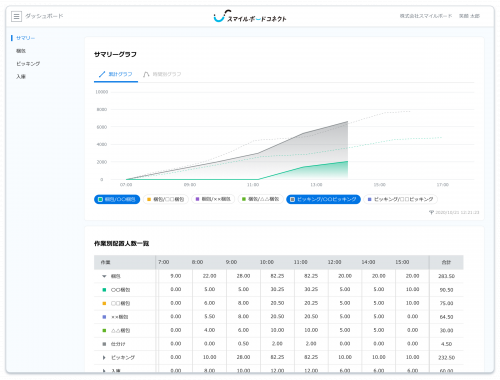Expand the ピッキング row group
This screenshot has width=500, height=380.
click(x=104, y=357)
